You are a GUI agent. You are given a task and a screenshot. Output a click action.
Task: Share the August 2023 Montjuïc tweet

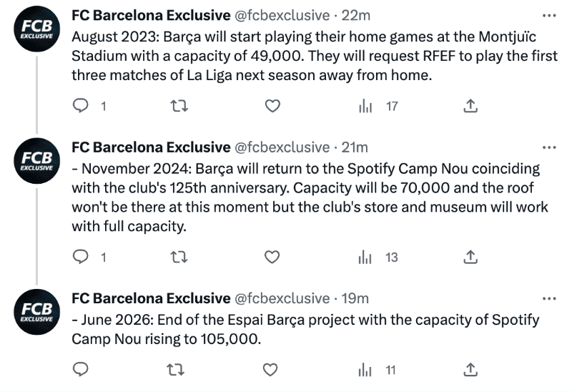(x=470, y=106)
